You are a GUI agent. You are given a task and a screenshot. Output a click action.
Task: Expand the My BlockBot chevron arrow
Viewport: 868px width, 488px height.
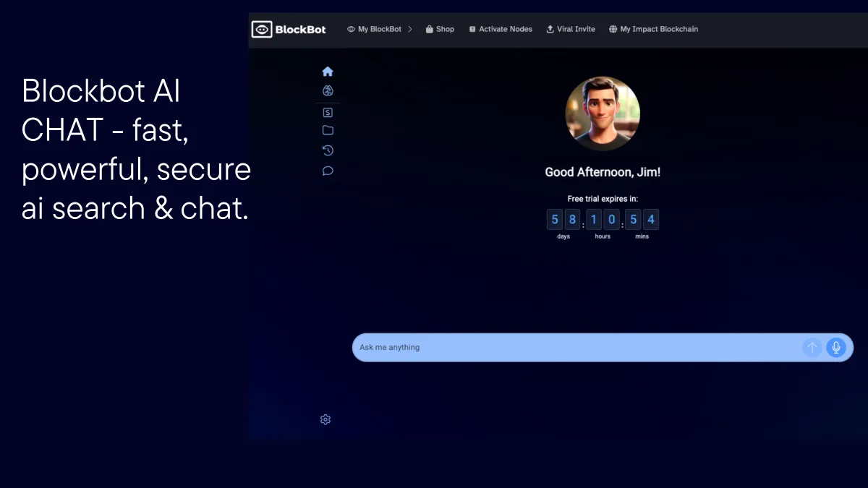(x=410, y=30)
